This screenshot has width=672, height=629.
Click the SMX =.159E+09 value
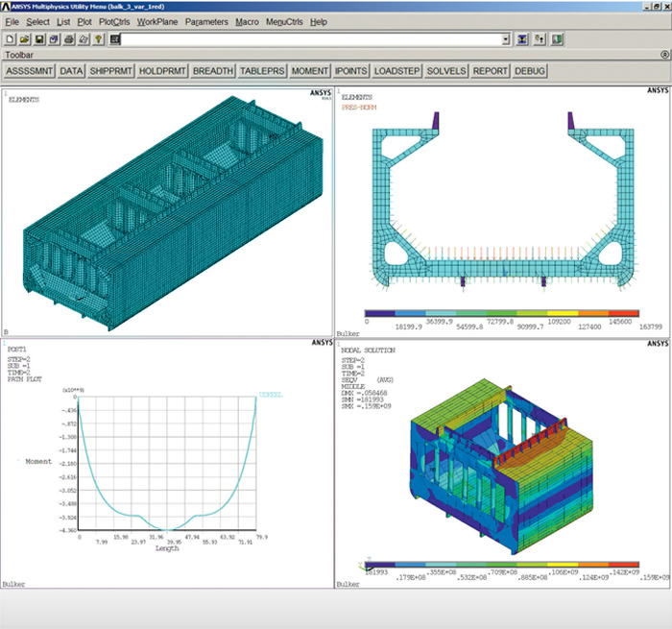pyautogui.click(x=366, y=406)
